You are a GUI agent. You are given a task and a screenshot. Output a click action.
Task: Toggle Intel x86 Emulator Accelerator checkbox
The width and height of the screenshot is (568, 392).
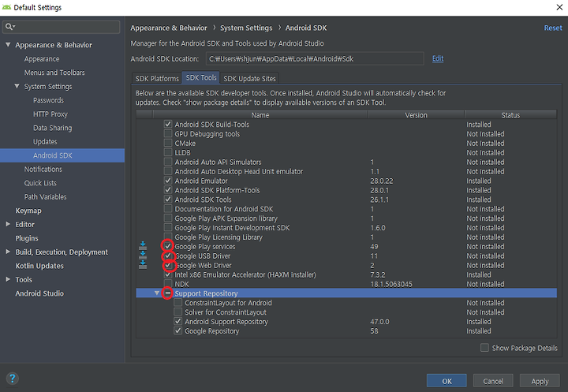168,274
